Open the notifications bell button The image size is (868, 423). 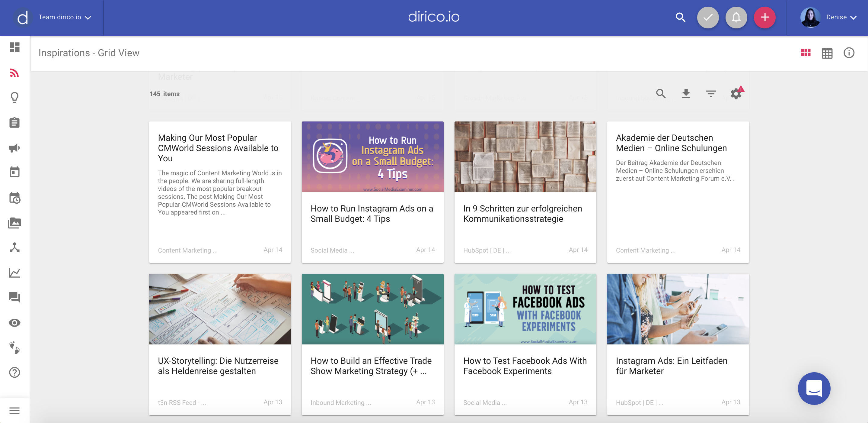click(736, 17)
